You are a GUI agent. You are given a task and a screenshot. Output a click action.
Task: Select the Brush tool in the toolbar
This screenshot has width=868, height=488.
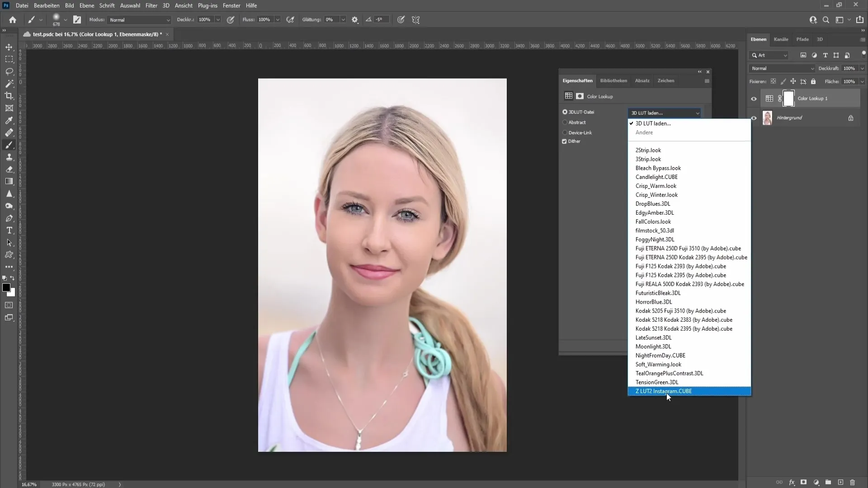[x=9, y=145]
